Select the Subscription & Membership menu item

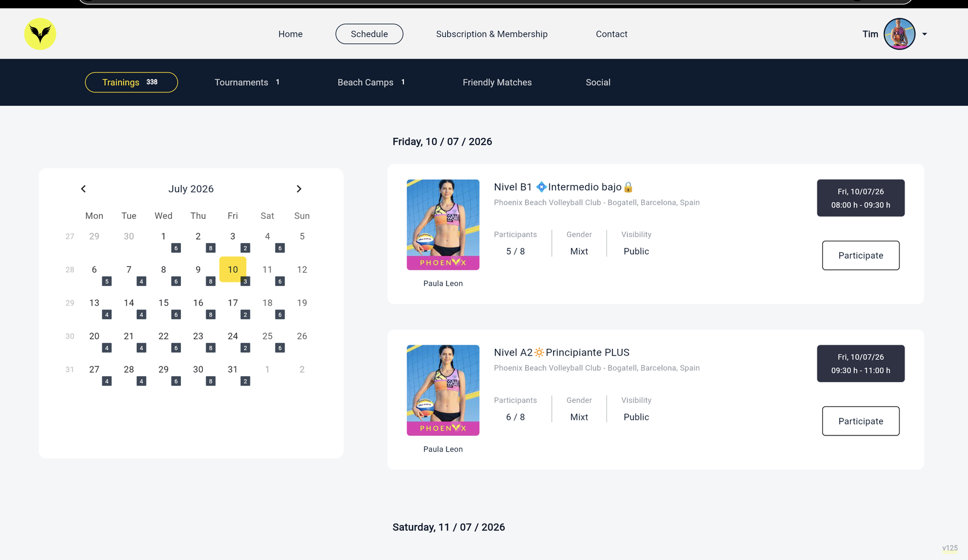coord(492,34)
